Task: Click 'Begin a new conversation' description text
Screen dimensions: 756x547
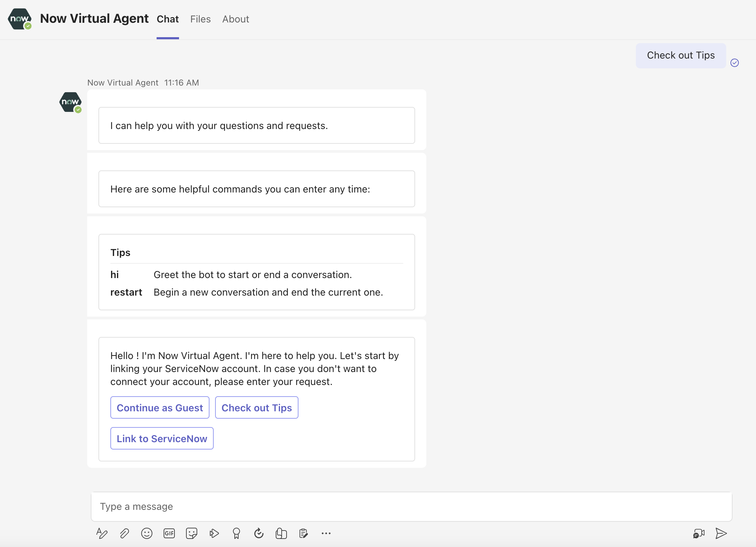Action: (x=268, y=292)
